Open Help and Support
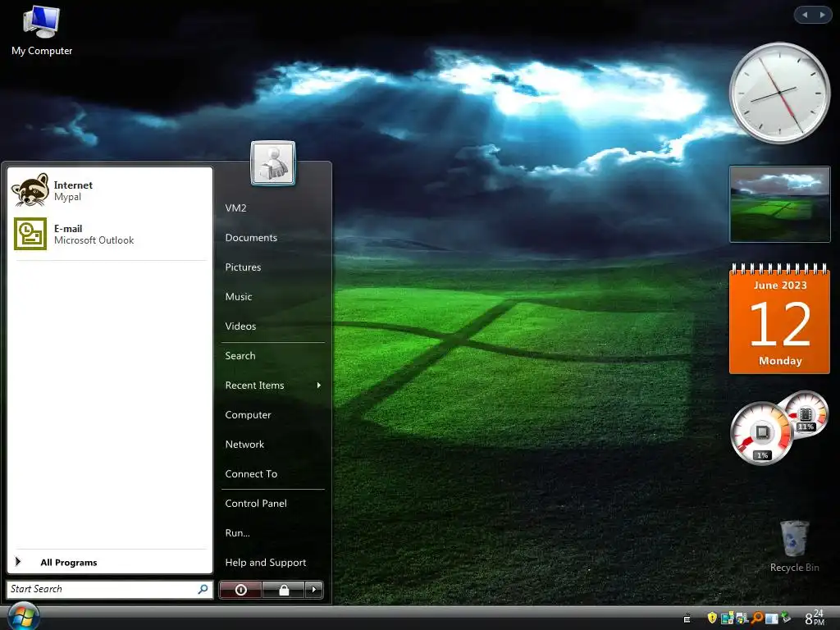The width and height of the screenshot is (840, 630). coord(266,562)
